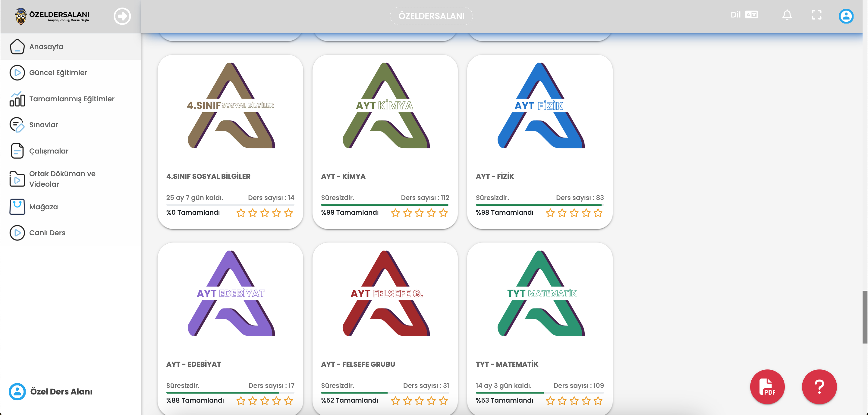
Task: Give 4.SINIF SOSYAL BİLGİLER one star
Action: pyautogui.click(x=241, y=213)
